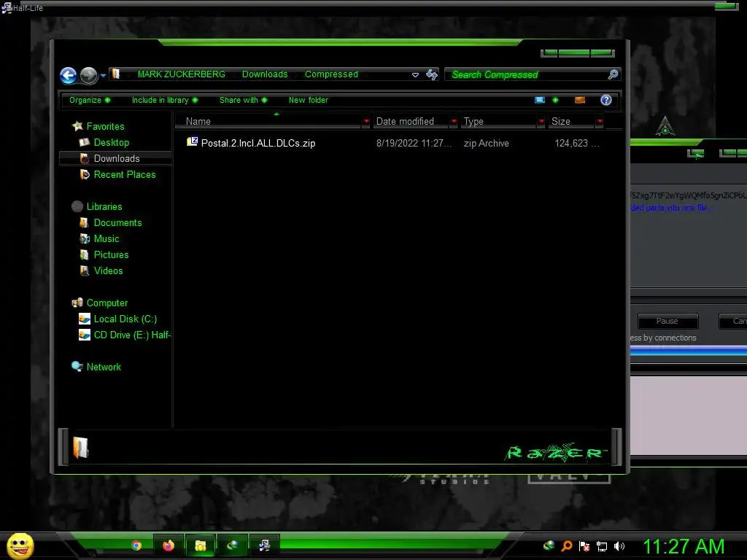This screenshot has height=560, width=747.
Task: Select the Compressed breadcrumb segment
Action: click(332, 74)
